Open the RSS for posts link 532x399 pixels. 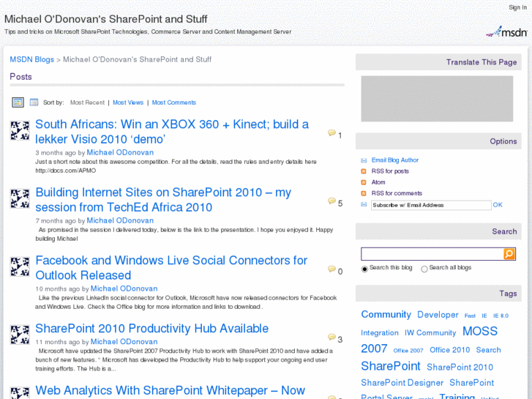[390, 171]
